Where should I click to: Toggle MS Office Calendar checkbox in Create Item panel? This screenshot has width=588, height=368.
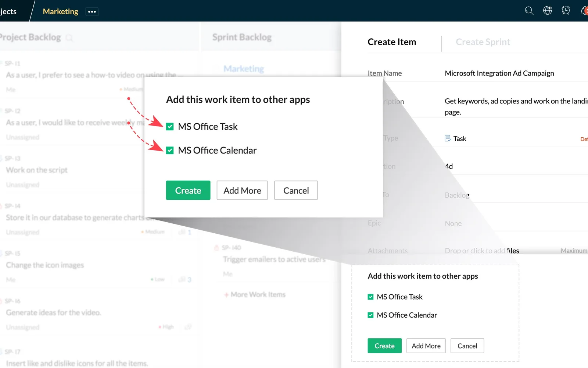(370, 315)
